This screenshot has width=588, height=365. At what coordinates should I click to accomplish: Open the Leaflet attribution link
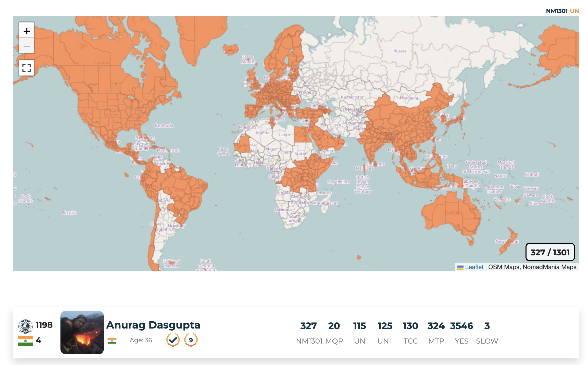coord(474,267)
